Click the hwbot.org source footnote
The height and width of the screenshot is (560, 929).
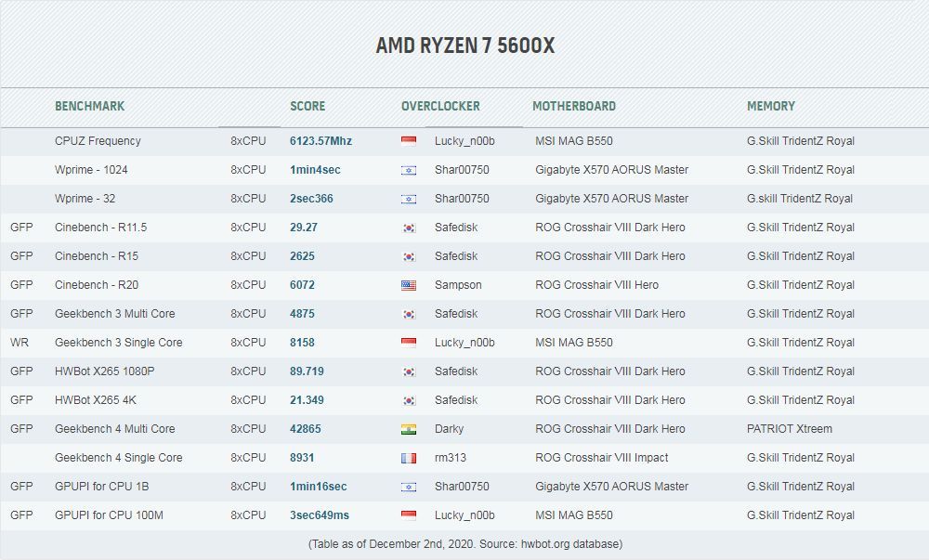pos(465,544)
